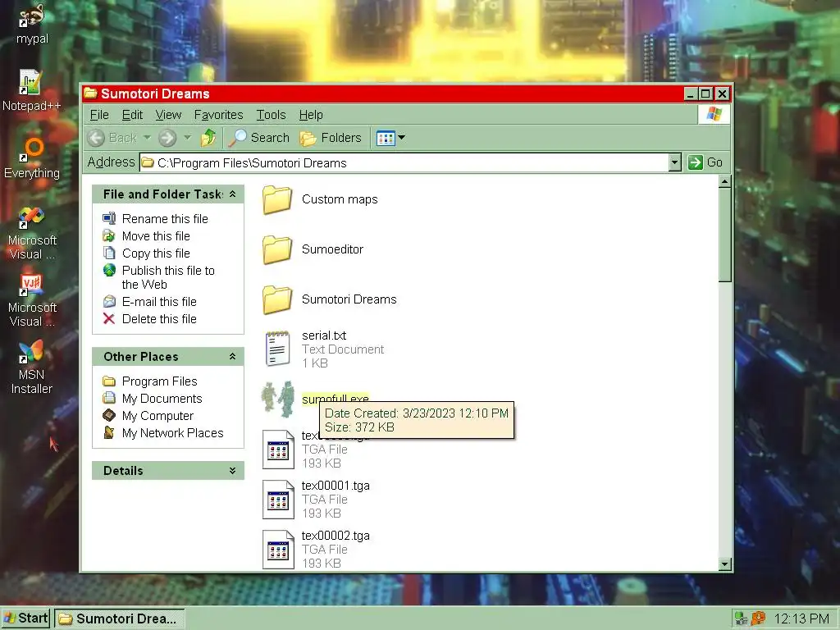Click the Forward arrow toolbar button

(167, 138)
